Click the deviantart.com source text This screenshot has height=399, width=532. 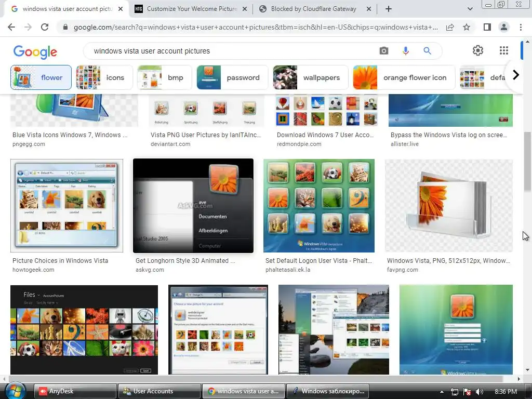point(170,144)
